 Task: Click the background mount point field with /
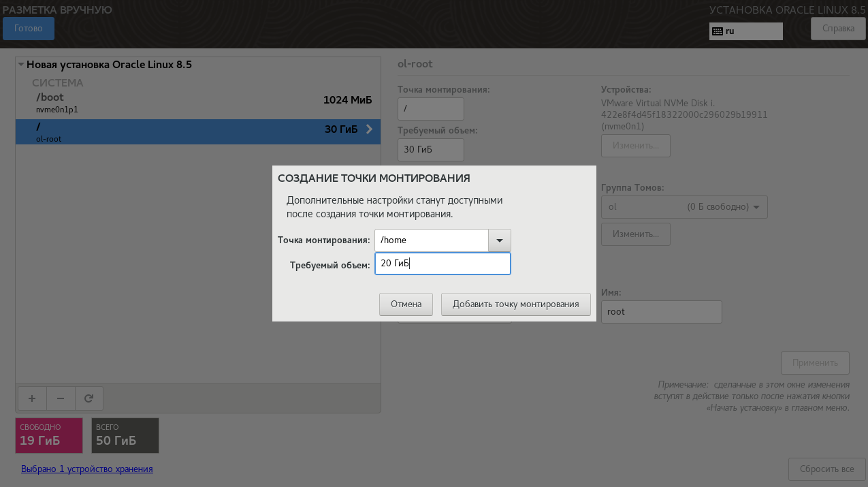pyautogui.click(x=430, y=109)
